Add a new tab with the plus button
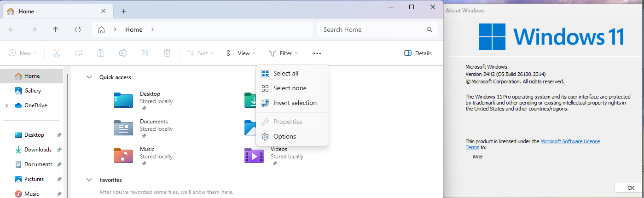This screenshot has width=644, height=198. point(123,11)
